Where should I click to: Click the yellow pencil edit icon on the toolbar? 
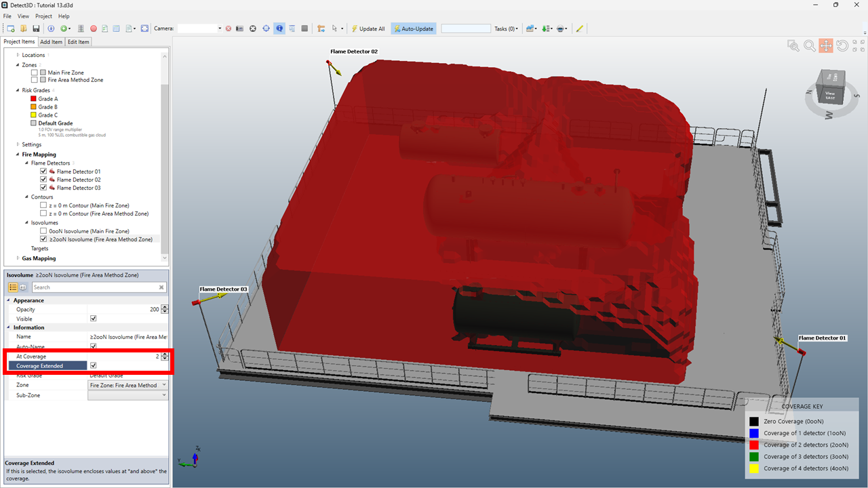click(580, 28)
